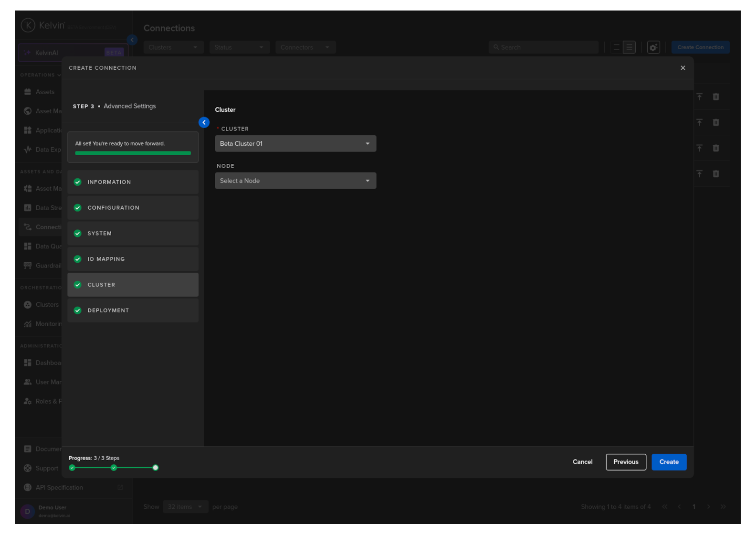The image size is (756, 535).
Task: Click the Previous button
Action: 625,462
